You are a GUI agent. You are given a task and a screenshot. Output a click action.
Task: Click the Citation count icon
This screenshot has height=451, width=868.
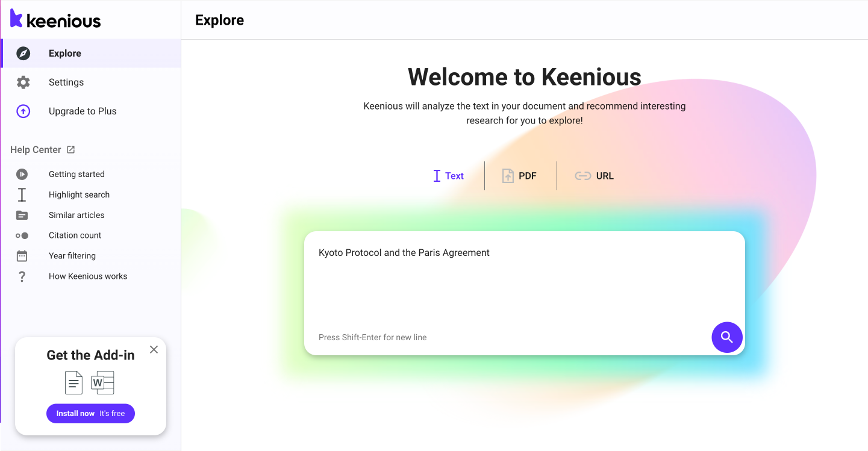(22, 235)
